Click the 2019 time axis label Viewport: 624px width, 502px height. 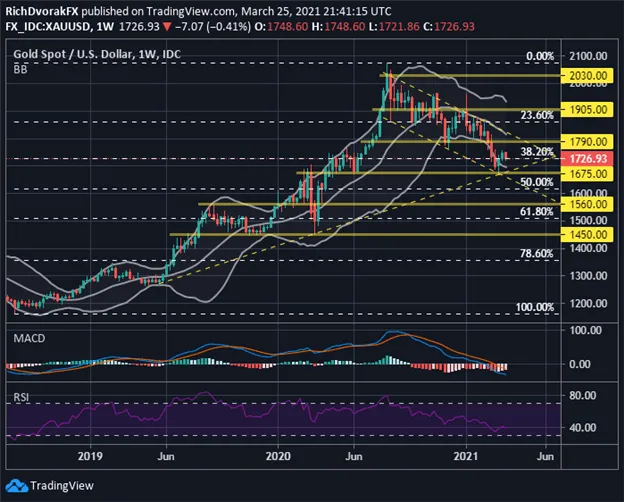90,456
